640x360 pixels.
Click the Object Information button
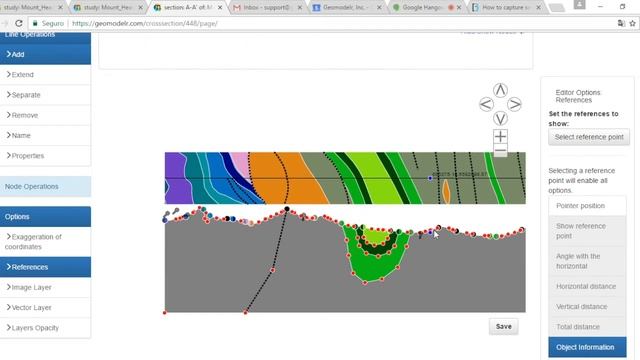[587, 347]
